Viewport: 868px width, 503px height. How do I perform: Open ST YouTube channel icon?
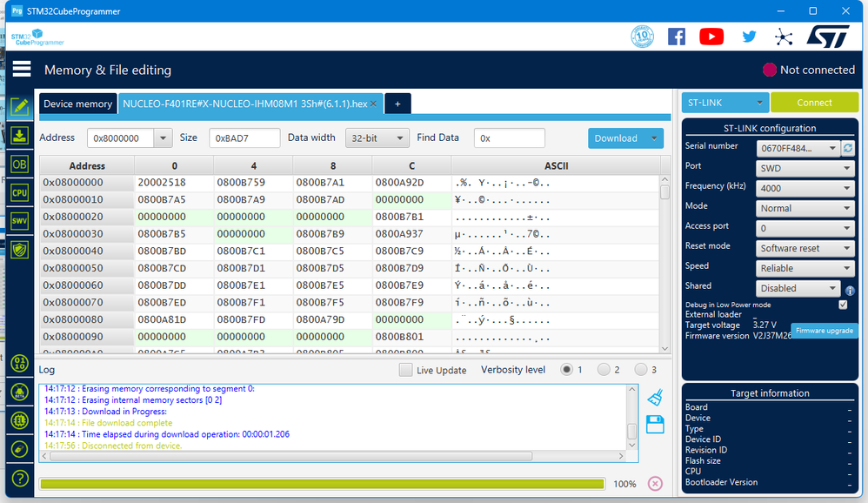(x=711, y=37)
